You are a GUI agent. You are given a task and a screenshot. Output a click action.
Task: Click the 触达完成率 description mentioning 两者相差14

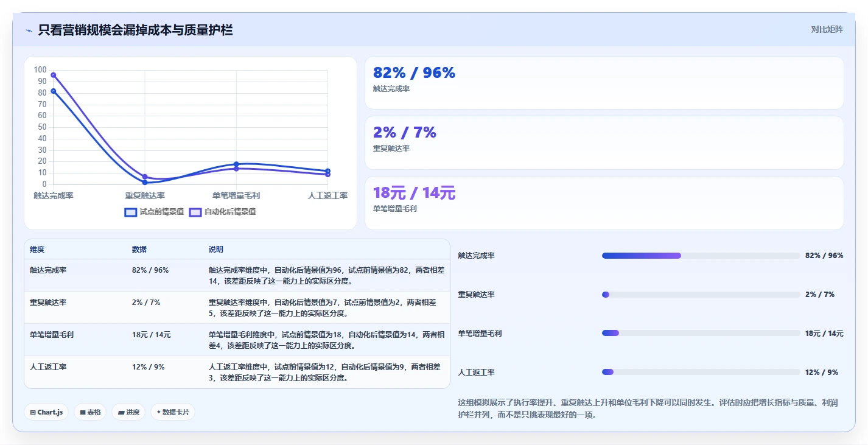point(326,275)
